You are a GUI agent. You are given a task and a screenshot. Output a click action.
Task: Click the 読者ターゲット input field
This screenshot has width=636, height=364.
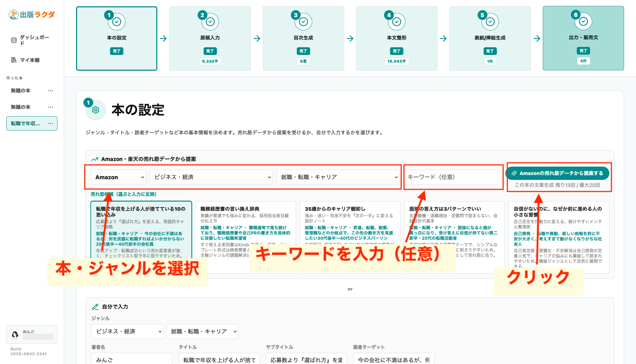394,359
